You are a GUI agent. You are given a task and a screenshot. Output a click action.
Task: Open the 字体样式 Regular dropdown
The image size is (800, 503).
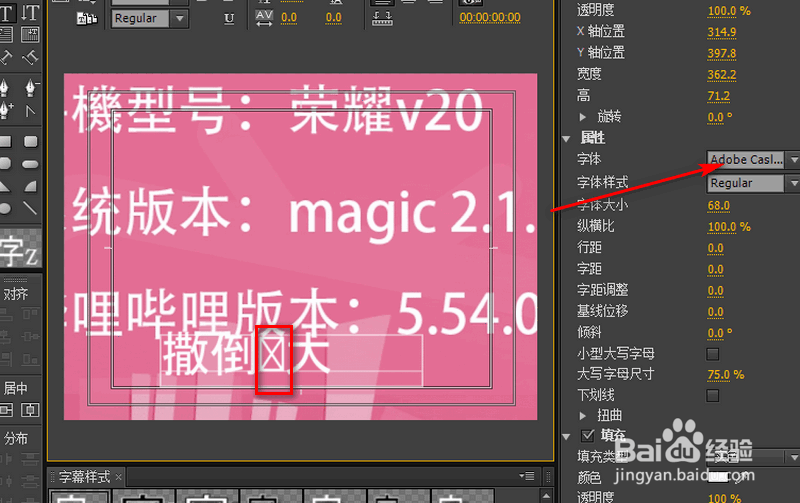[x=753, y=183]
